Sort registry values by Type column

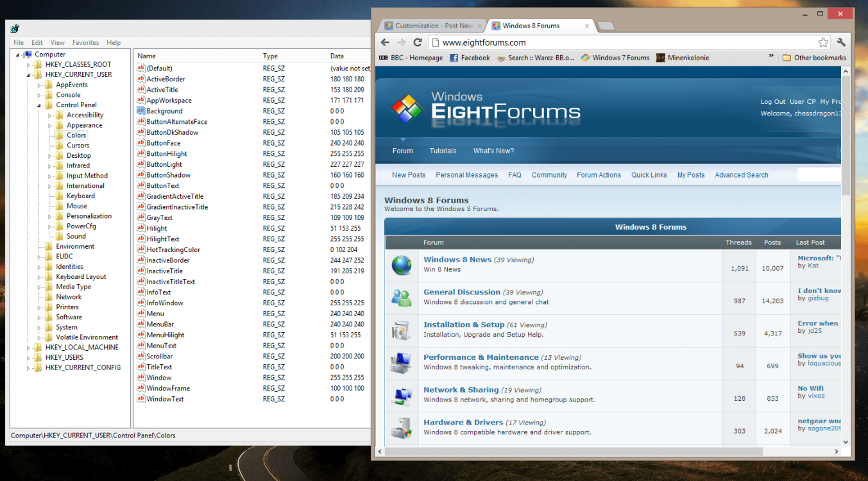(293, 56)
